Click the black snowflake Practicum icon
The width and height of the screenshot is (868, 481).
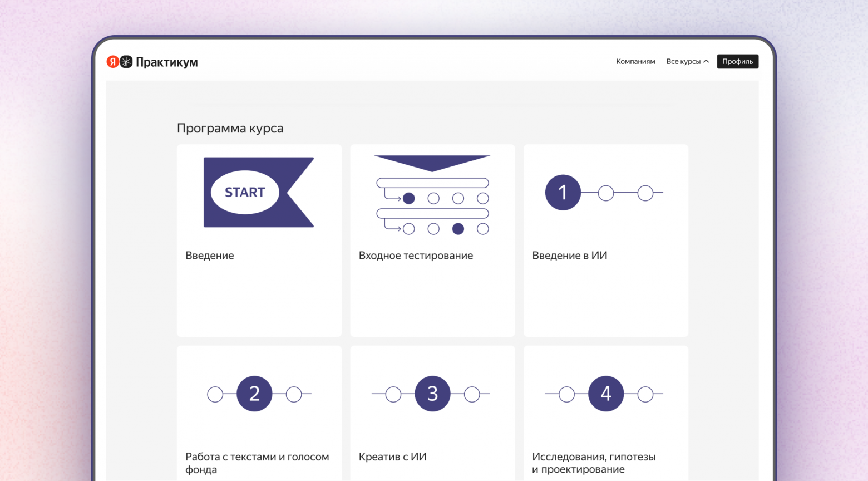tap(126, 62)
